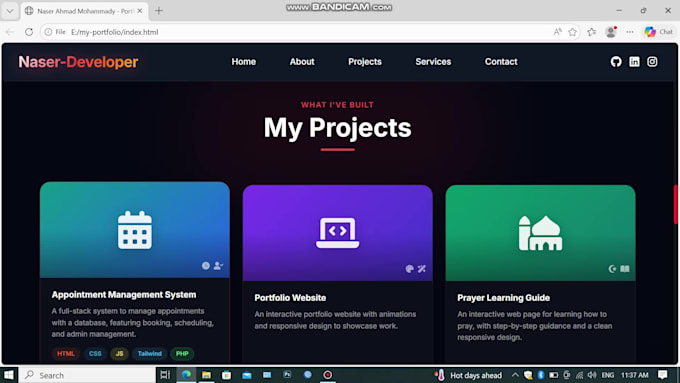
Task: Go to Home nav link
Action: [x=244, y=62]
